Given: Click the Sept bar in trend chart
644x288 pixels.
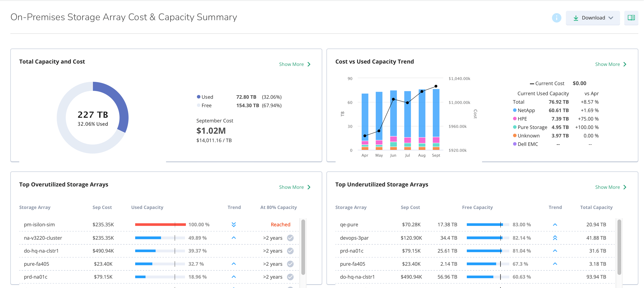Looking at the screenshot, I should pos(436,119).
